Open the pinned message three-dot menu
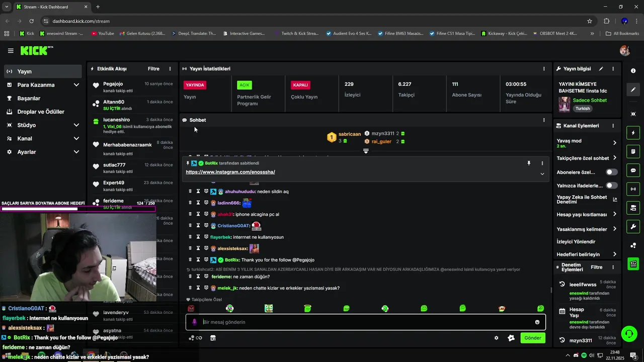The height and width of the screenshot is (362, 644). [542, 163]
